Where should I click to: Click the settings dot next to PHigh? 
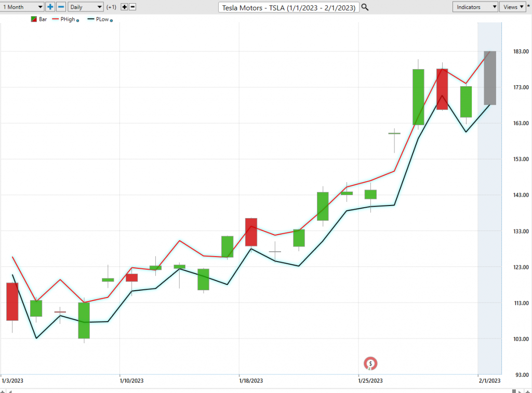pyautogui.click(x=78, y=21)
